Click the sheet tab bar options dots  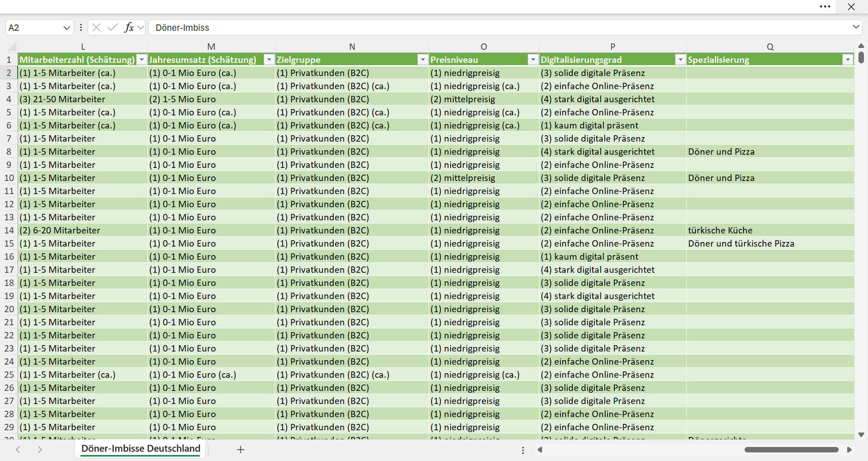[523, 450]
